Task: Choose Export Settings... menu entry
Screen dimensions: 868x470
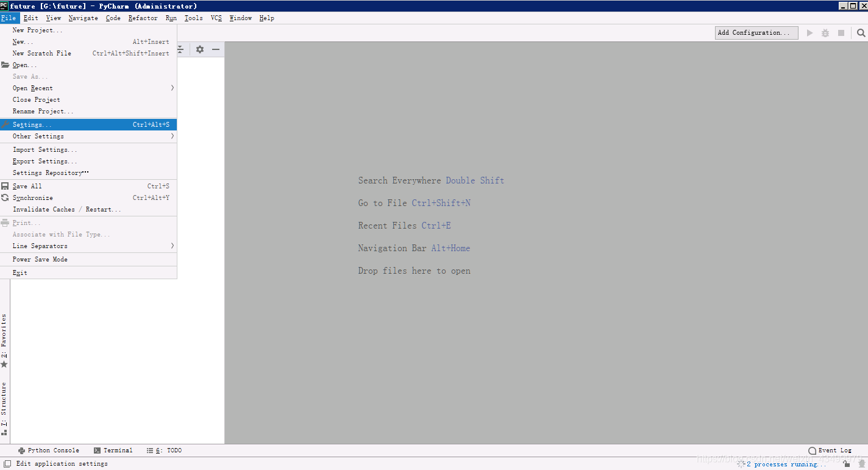Action: 88,161
